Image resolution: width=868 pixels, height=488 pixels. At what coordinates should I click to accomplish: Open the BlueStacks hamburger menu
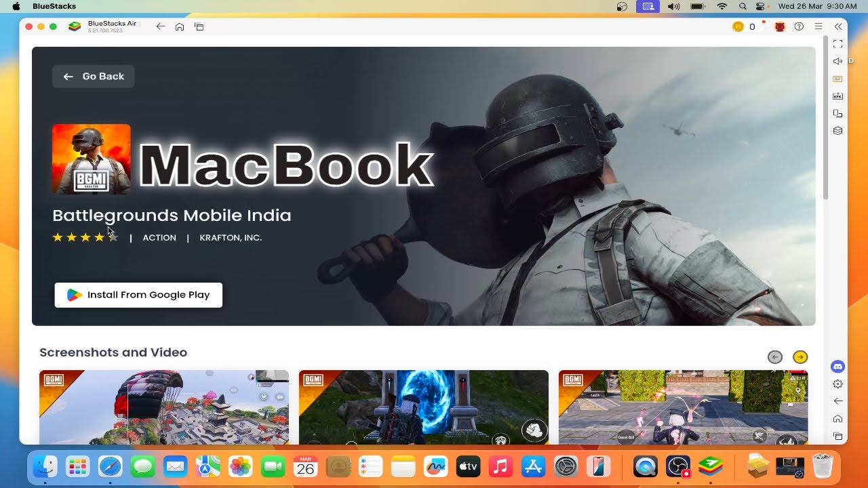click(818, 26)
